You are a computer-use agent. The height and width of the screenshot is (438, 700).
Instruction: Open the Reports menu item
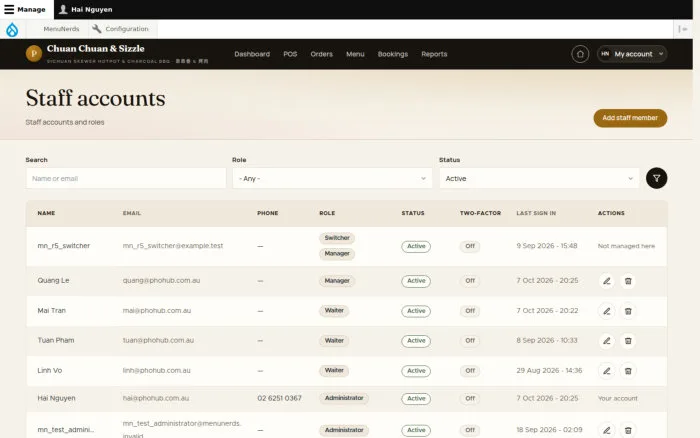(434, 54)
